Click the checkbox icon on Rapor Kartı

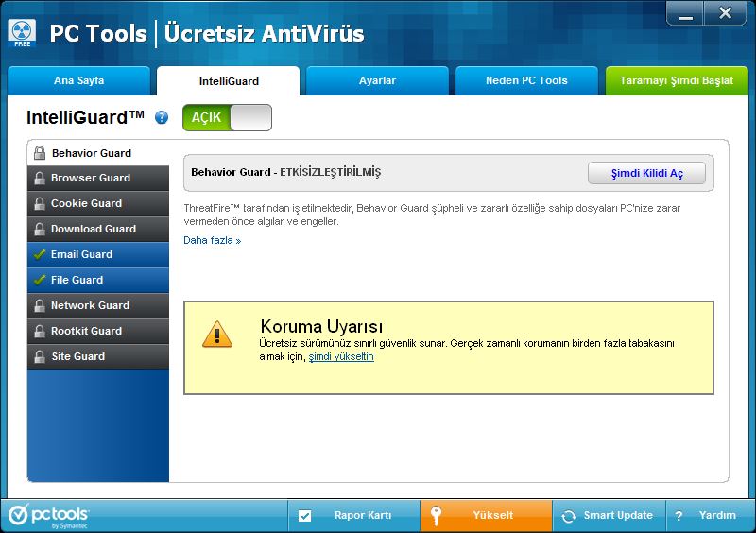point(304,516)
